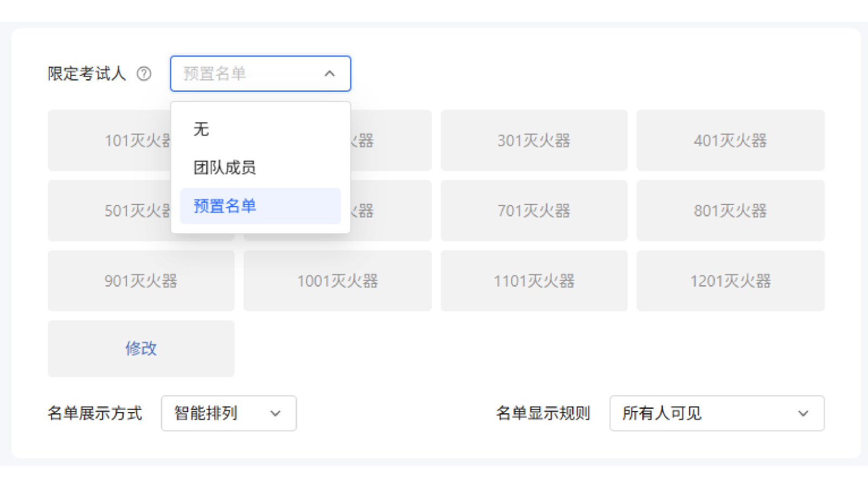
Task: Click the collapse chevron on 预置名单 selector
Action: 329,74
